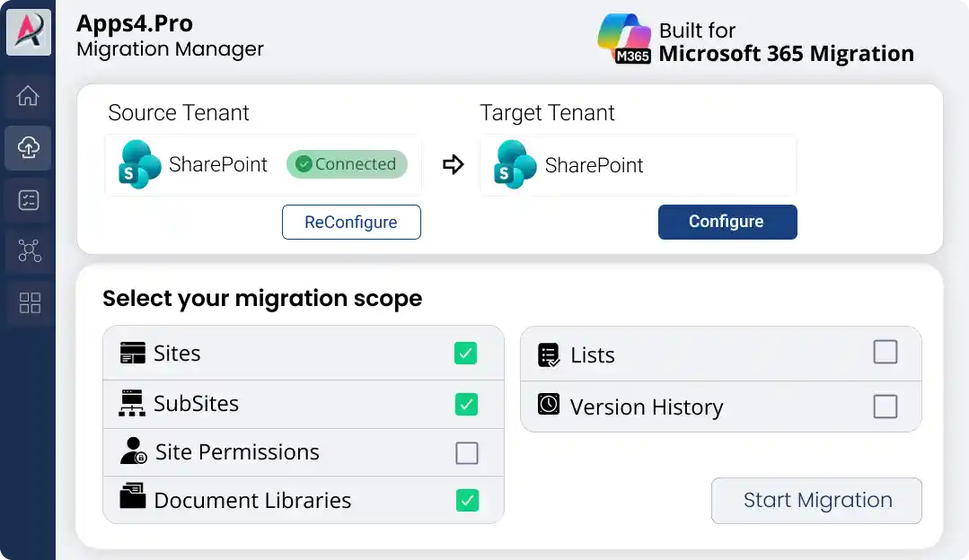969x560 pixels.
Task: Click the Microsoft 365 Copilot M365 logo
Action: click(624, 39)
